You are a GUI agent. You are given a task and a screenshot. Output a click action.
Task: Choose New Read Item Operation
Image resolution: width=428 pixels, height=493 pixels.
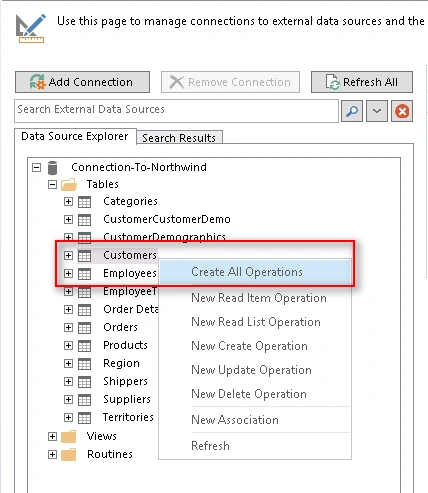(255, 298)
